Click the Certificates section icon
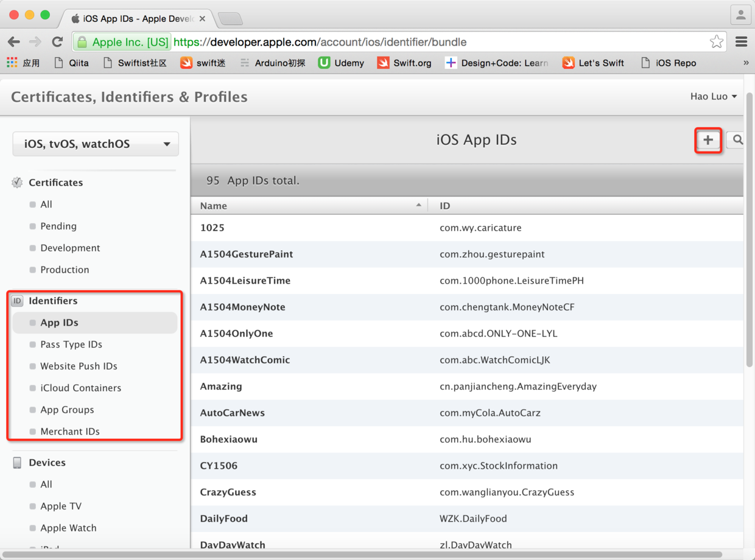This screenshot has width=755, height=560. [17, 183]
